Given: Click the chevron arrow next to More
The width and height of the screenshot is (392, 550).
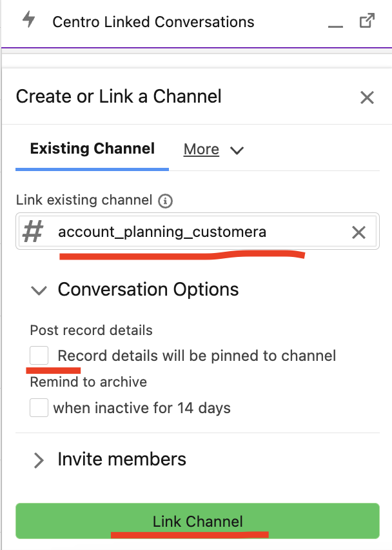Looking at the screenshot, I should [237, 150].
